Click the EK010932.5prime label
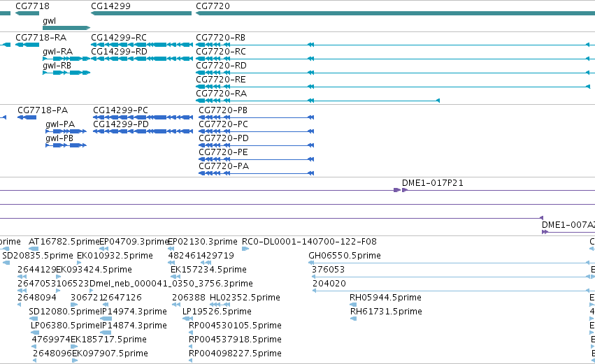The height and width of the screenshot is (364, 595). 115,256
